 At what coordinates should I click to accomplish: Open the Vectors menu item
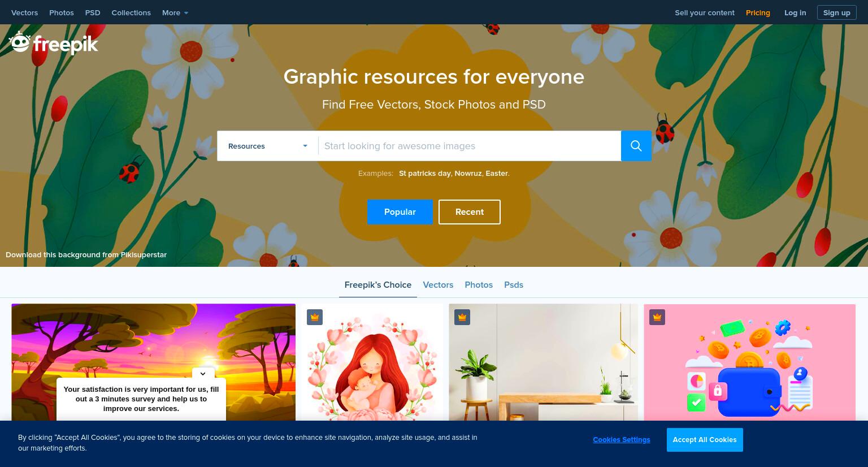pyautogui.click(x=24, y=12)
